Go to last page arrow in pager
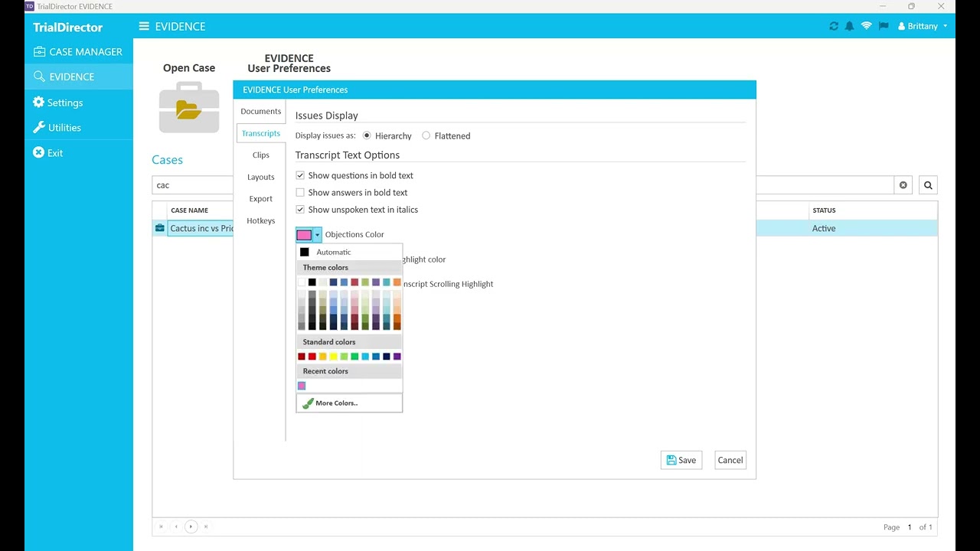Image resolution: width=980 pixels, height=551 pixels. coord(206,527)
